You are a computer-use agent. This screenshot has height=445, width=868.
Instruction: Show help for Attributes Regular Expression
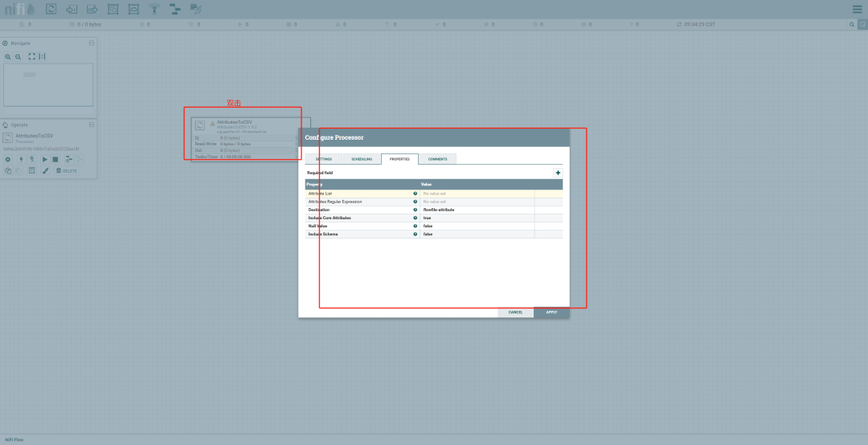point(416,202)
